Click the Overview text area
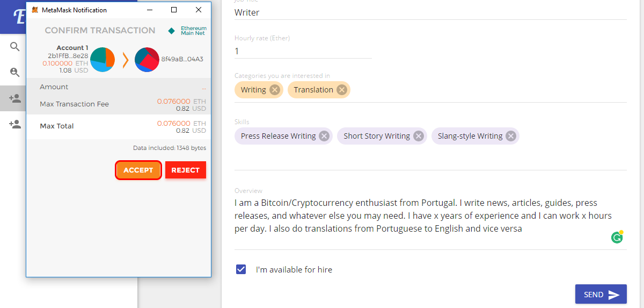 click(430, 216)
